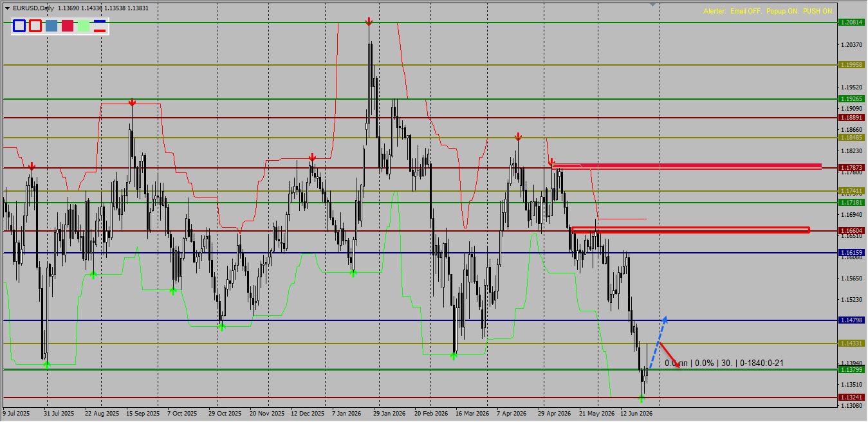Screen dimensions: 868x422
Task: Click the 12 Dec 2025 date label
Action: coord(307,414)
